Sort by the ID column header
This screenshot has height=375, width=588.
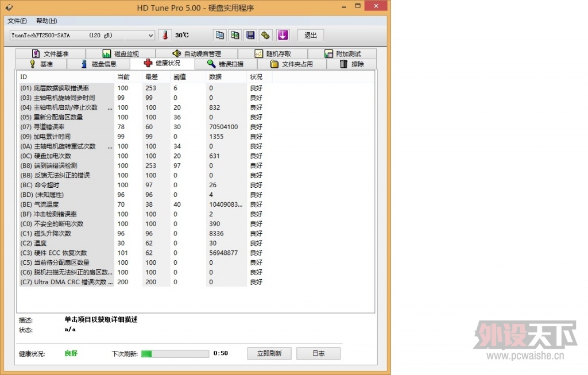(65, 77)
